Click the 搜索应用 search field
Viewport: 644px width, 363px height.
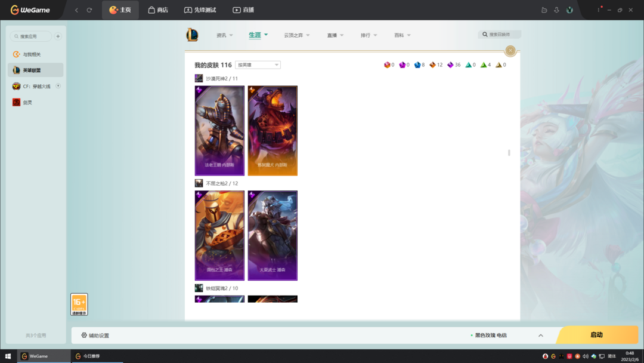click(31, 36)
